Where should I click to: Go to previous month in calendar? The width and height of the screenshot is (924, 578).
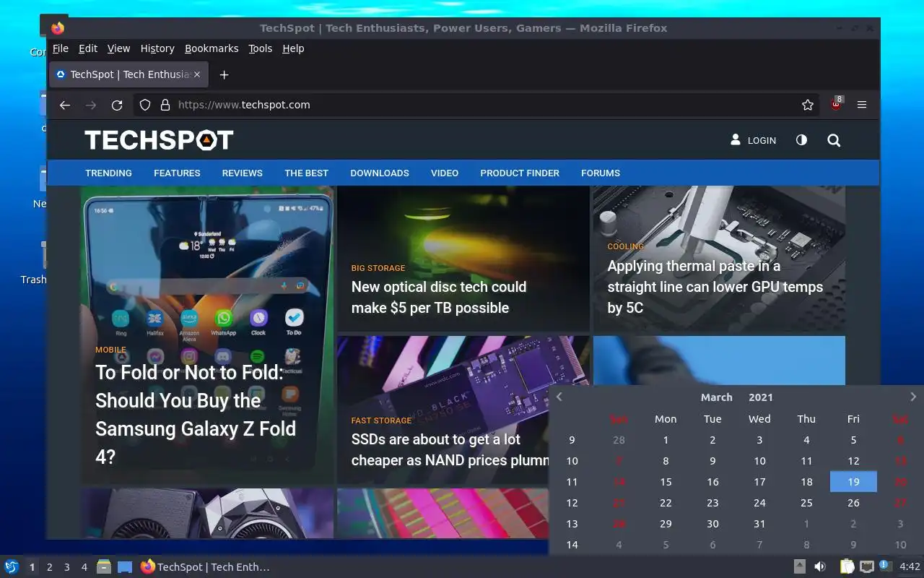point(559,397)
